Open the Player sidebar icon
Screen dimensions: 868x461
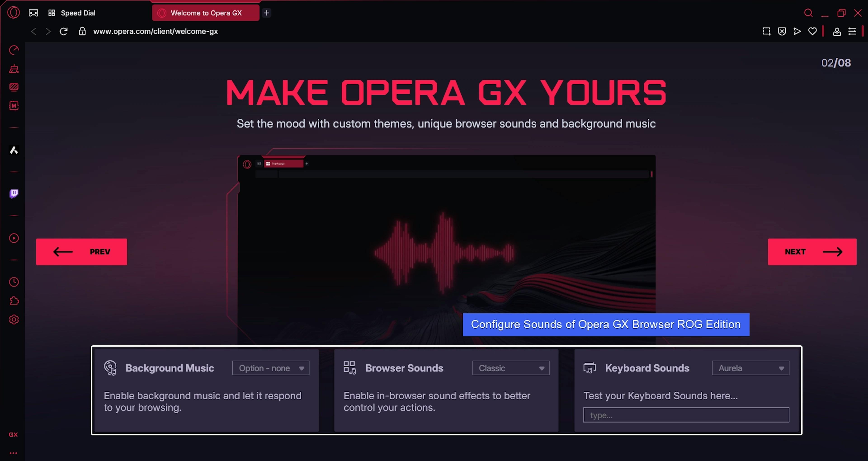pyautogui.click(x=14, y=238)
